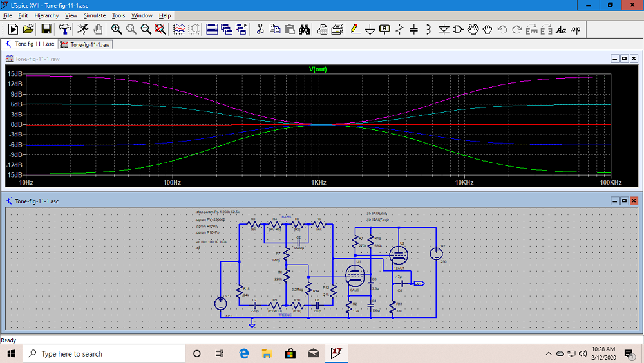Add a SPICE directive (.op)
The width and height of the screenshot is (644, 363).
pos(576,29)
